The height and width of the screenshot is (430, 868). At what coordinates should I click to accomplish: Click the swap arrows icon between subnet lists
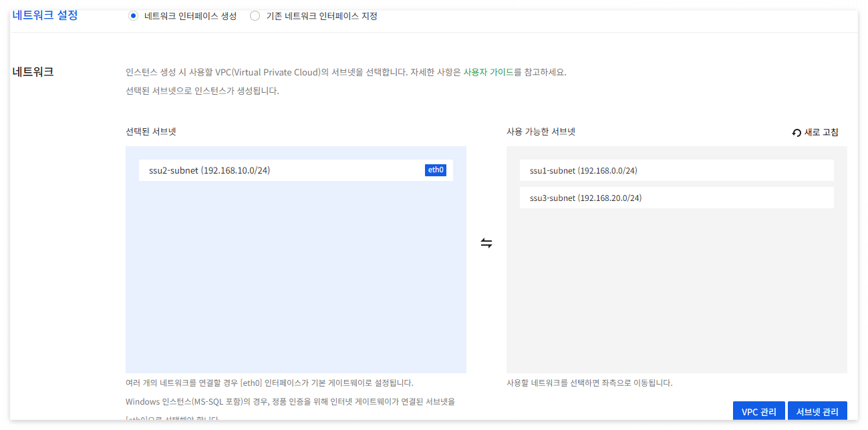[x=486, y=243]
